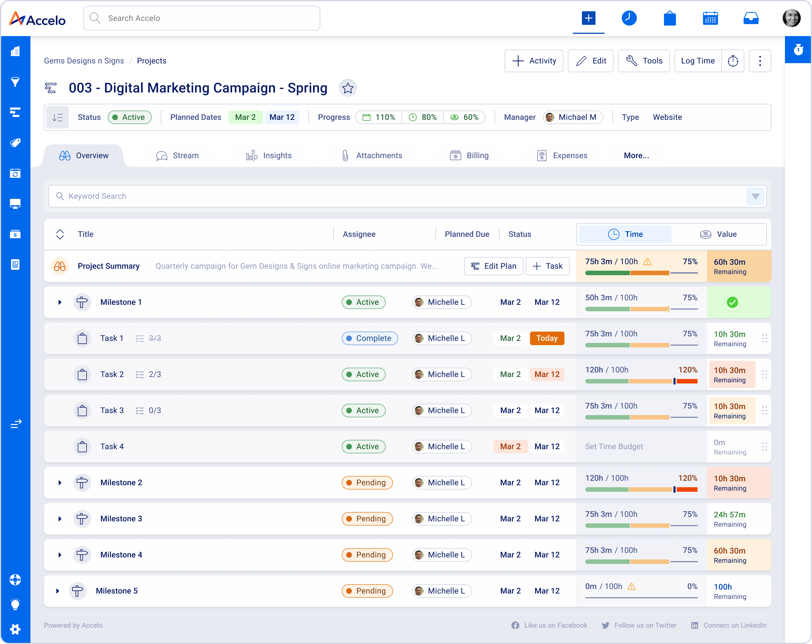Click the Edit Plan button

click(493, 266)
